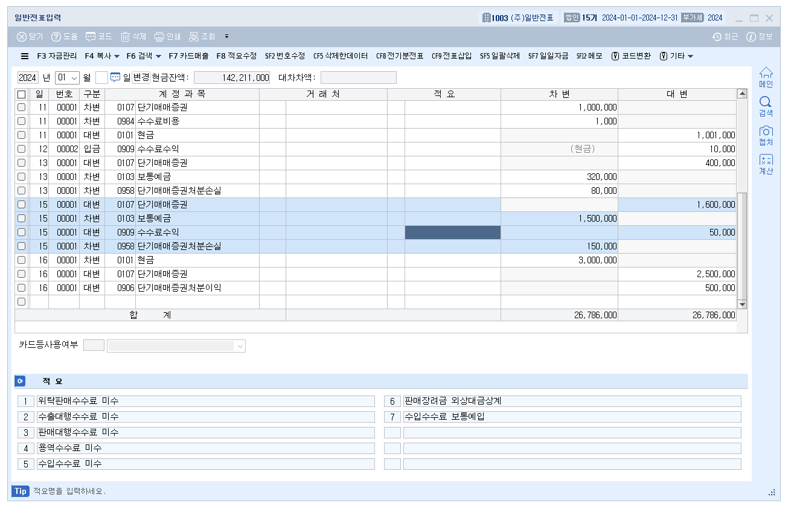Open the 계산 calculator icon
This screenshot has height=532, width=791.
pyautogui.click(x=766, y=161)
